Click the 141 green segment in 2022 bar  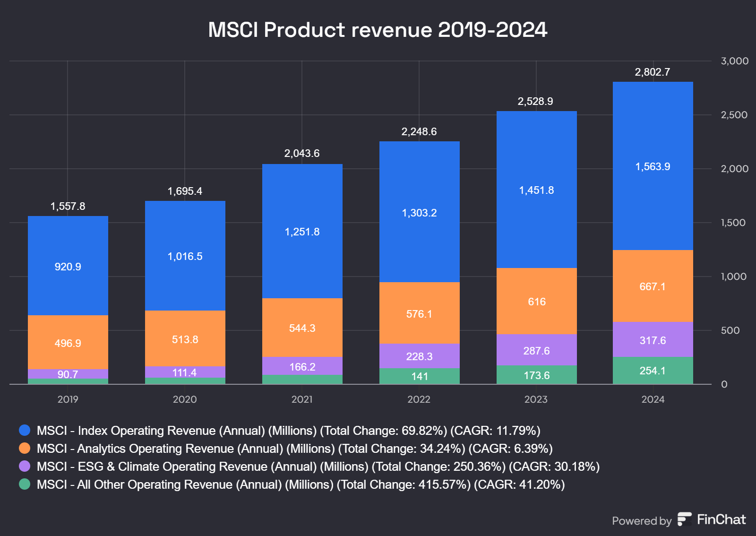(x=420, y=376)
